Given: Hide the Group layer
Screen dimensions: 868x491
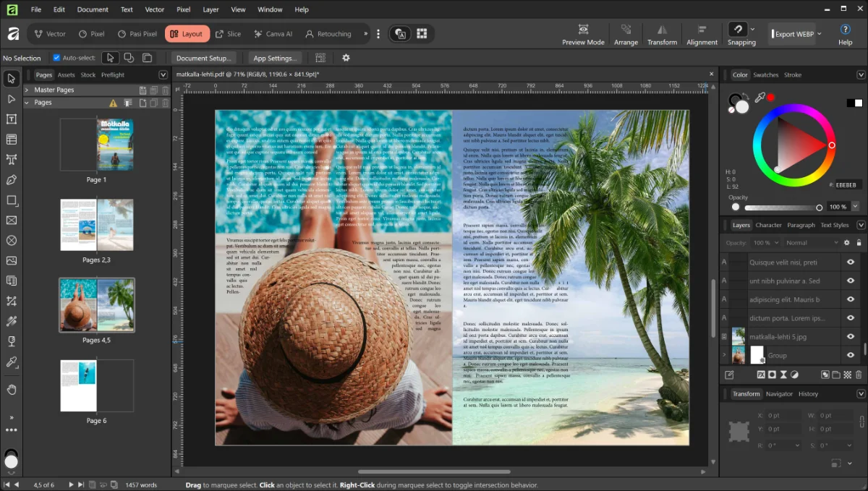Looking at the screenshot, I should click(851, 355).
